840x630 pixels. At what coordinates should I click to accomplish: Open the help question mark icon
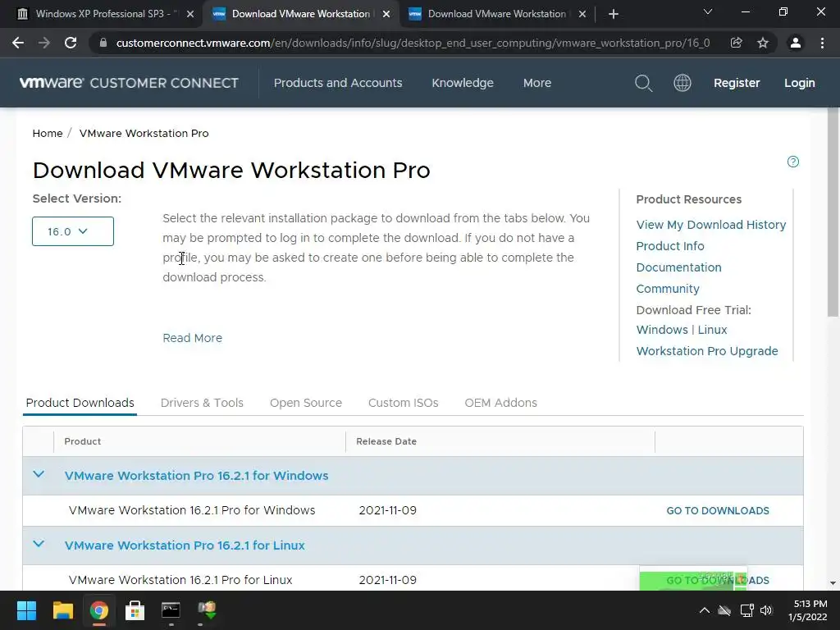[x=793, y=162]
